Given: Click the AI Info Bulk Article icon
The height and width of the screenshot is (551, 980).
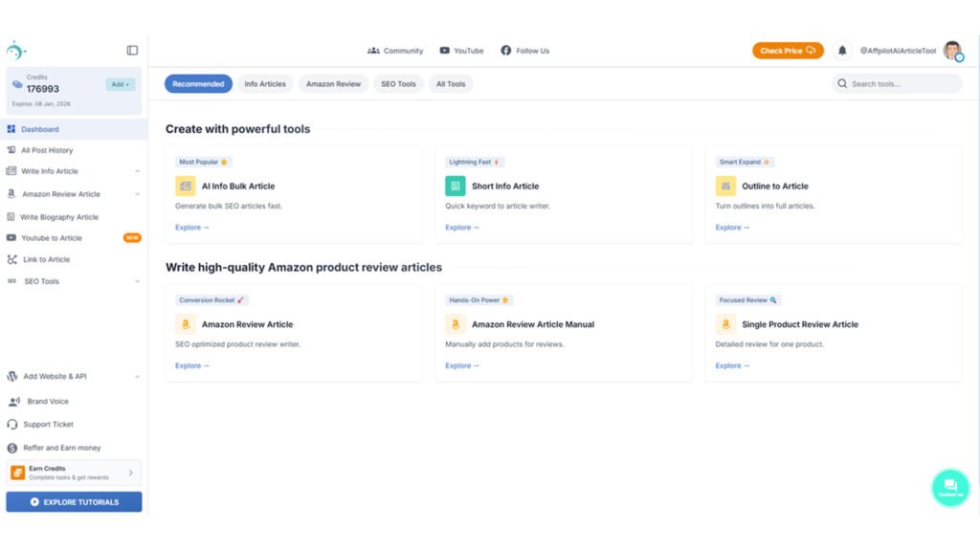Looking at the screenshot, I should pyautogui.click(x=186, y=187).
